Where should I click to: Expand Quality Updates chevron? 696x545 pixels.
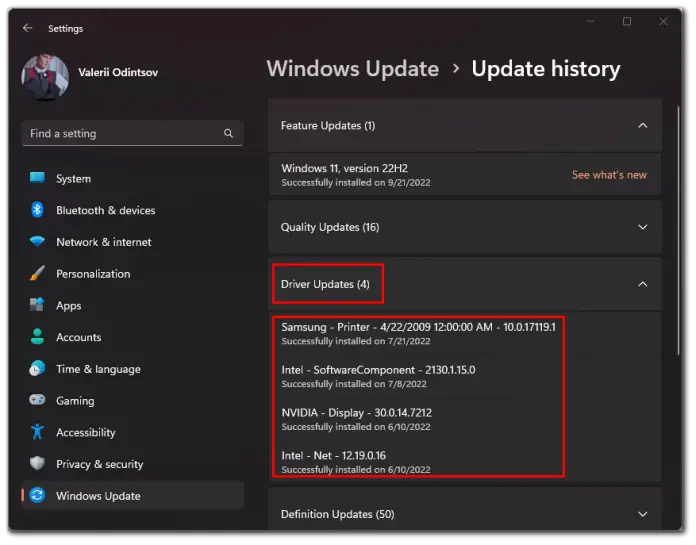(x=642, y=227)
